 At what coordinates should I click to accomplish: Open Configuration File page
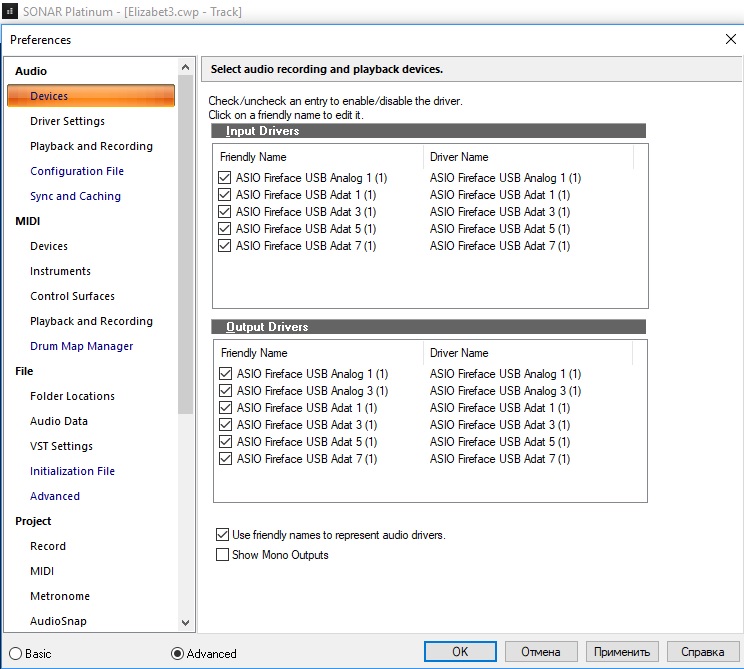click(x=77, y=171)
